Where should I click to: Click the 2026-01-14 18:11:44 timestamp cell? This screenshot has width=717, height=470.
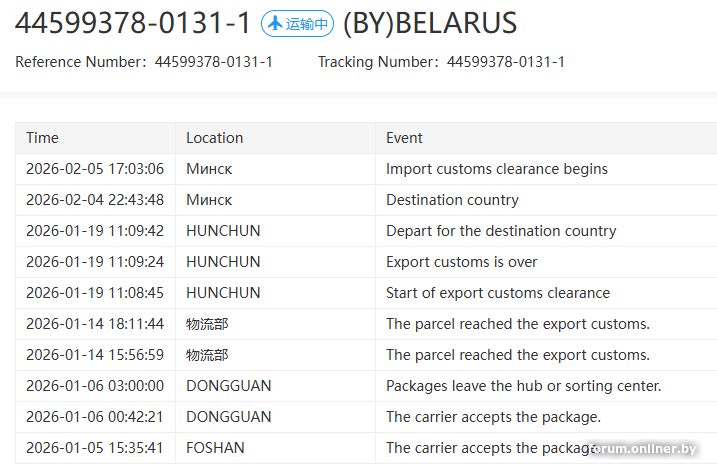tap(95, 324)
